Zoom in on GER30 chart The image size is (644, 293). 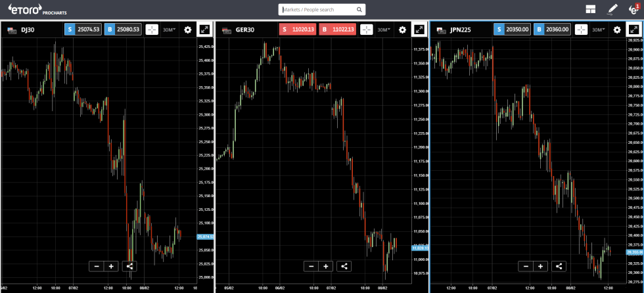(x=326, y=266)
